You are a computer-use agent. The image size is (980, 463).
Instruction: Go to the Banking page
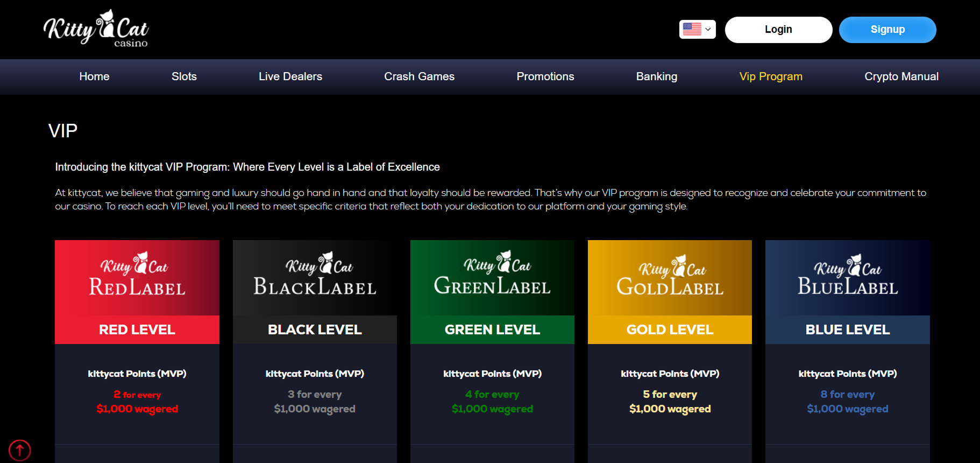[x=656, y=76]
